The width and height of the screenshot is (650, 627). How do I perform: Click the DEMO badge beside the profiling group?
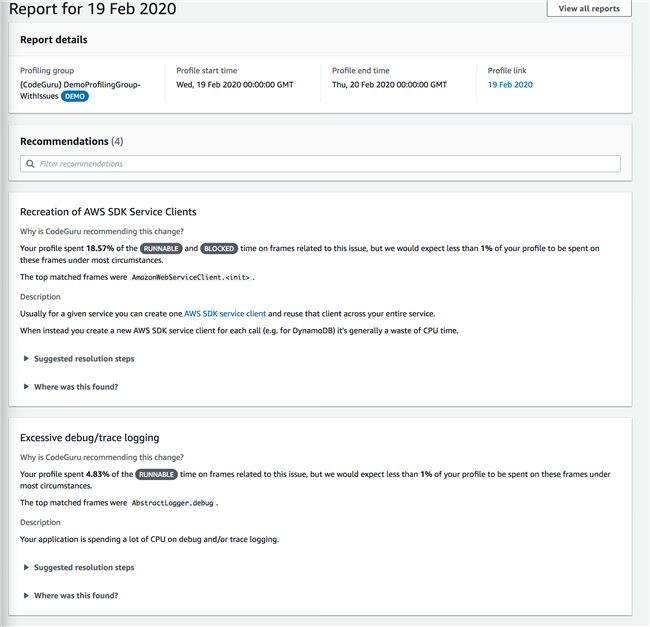click(75, 97)
